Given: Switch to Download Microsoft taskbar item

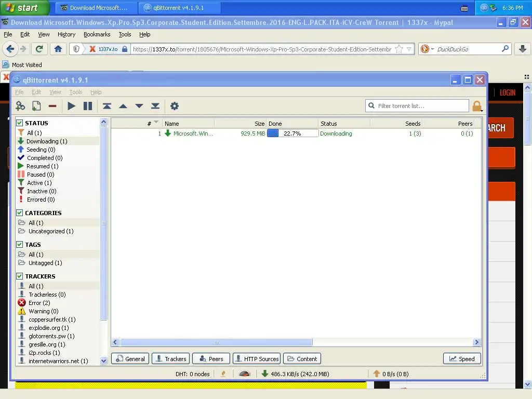Looking at the screenshot, I should [x=96, y=7].
